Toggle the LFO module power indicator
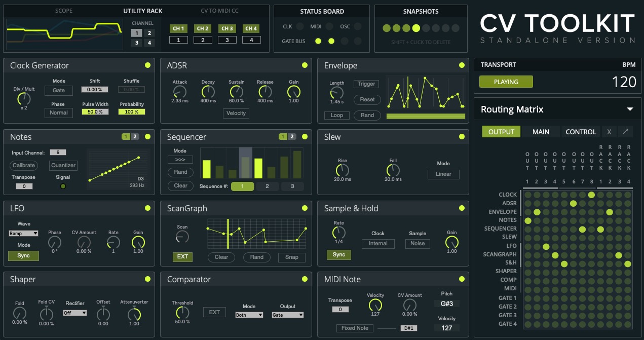The height and width of the screenshot is (340, 644). pyautogui.click(x=147, y=208)
